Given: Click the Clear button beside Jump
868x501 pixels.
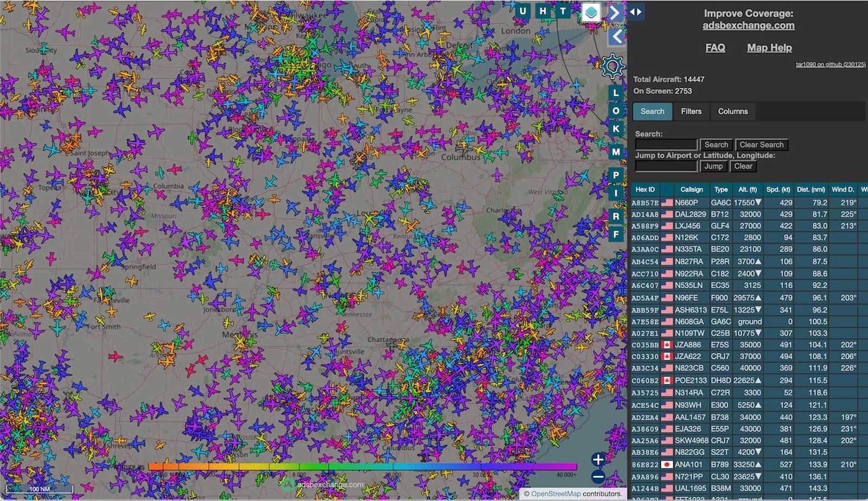Looking at the screenshot, I should tap(743, 167).
